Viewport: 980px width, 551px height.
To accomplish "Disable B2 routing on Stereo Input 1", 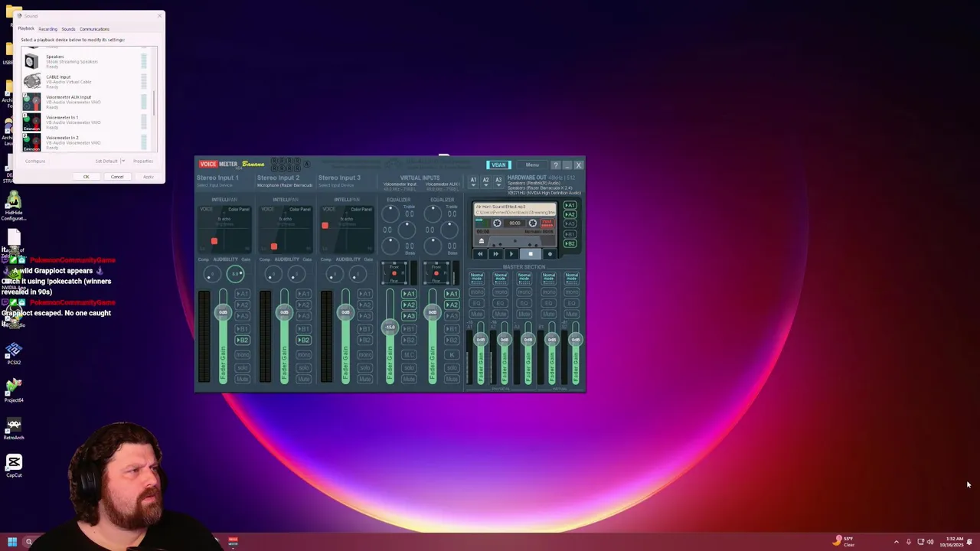I will pos(242,340).
